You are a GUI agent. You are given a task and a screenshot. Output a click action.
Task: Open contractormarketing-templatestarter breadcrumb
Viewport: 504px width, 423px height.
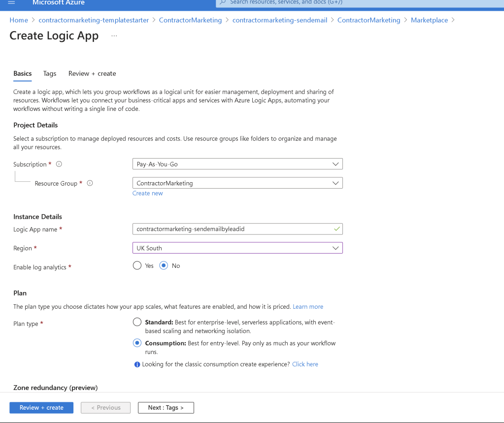(94, 20)
